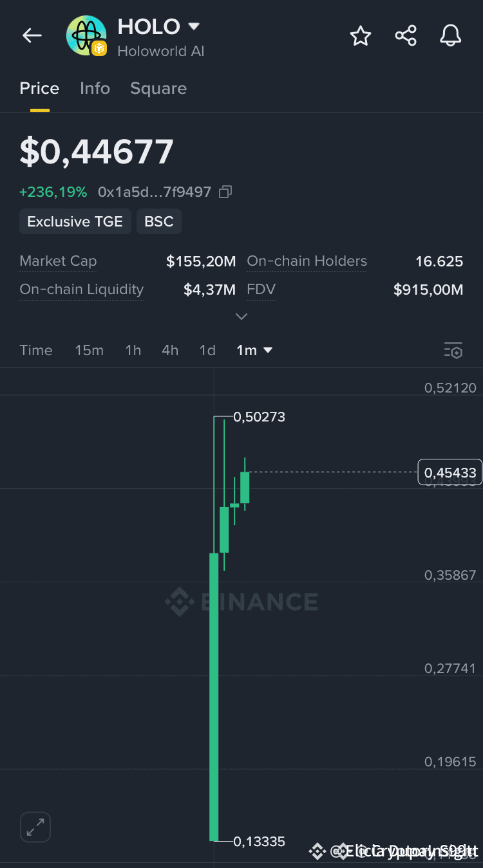
Task: Open the share icon
Action: point(406,36)
